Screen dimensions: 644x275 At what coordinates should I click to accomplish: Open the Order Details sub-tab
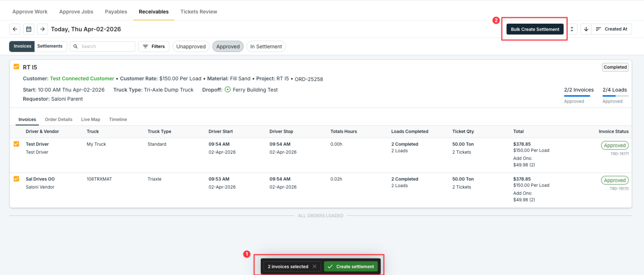(59, 119)
